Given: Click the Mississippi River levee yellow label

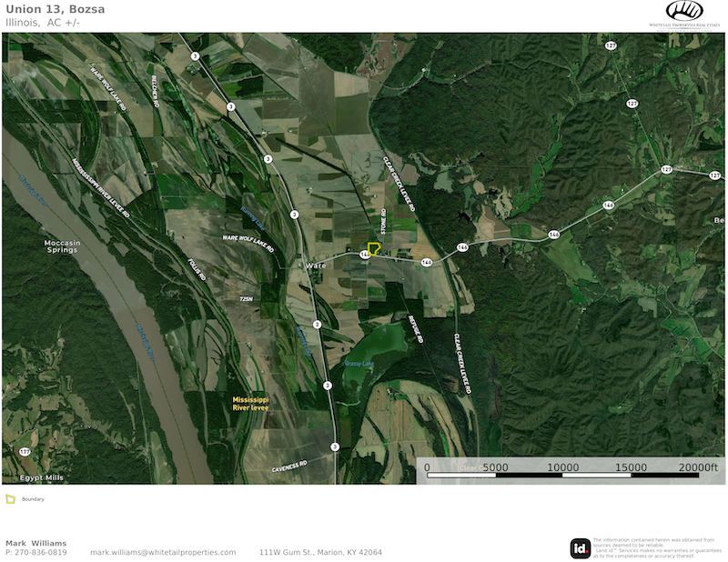Looking at the screenshot, I should (250, 404).
